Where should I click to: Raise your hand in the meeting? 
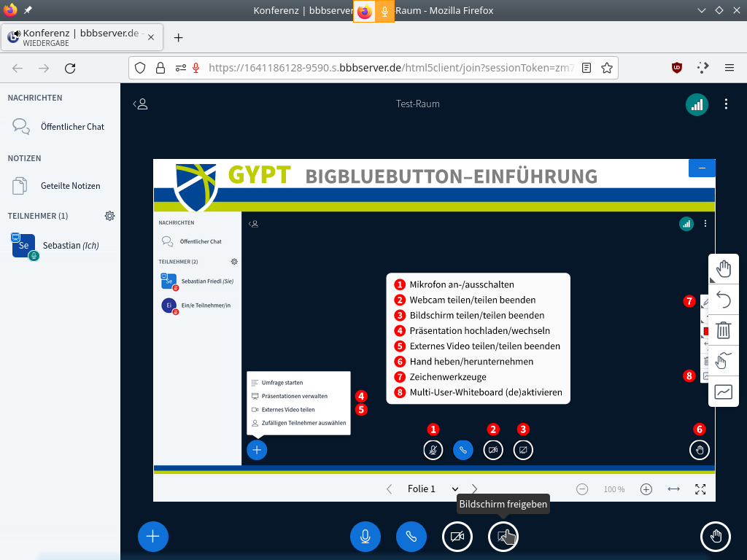[x=715, y=537]
